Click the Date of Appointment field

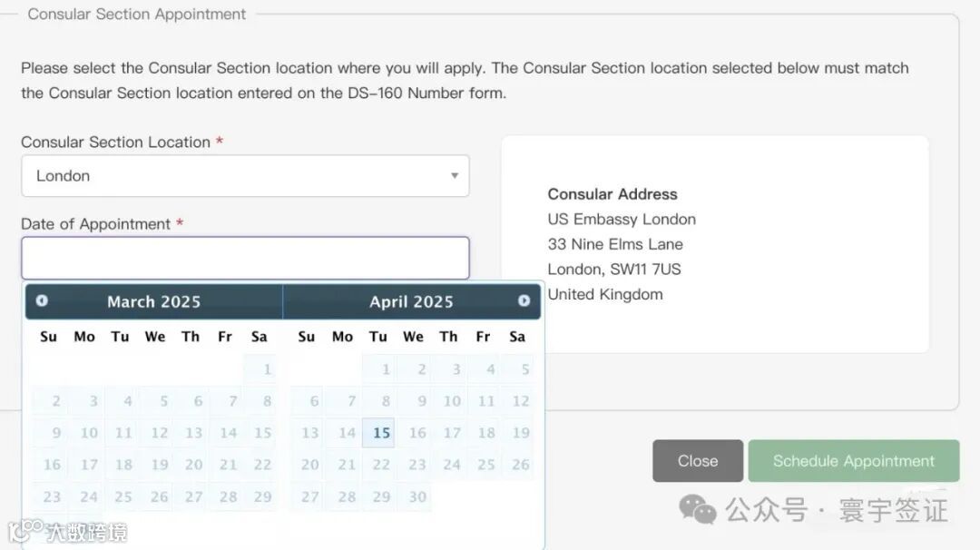point(245,259)
